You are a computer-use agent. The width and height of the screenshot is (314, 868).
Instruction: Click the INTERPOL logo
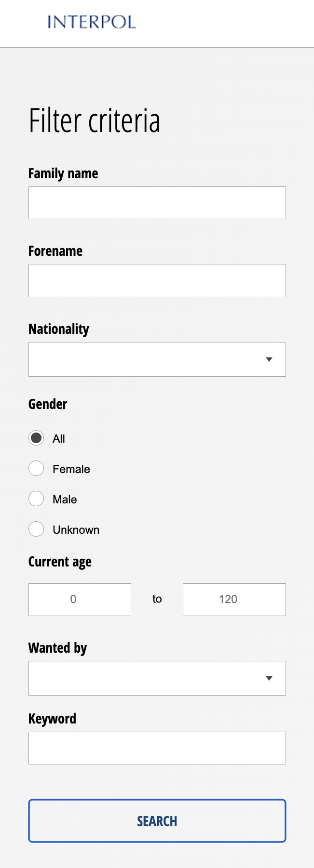92,22
